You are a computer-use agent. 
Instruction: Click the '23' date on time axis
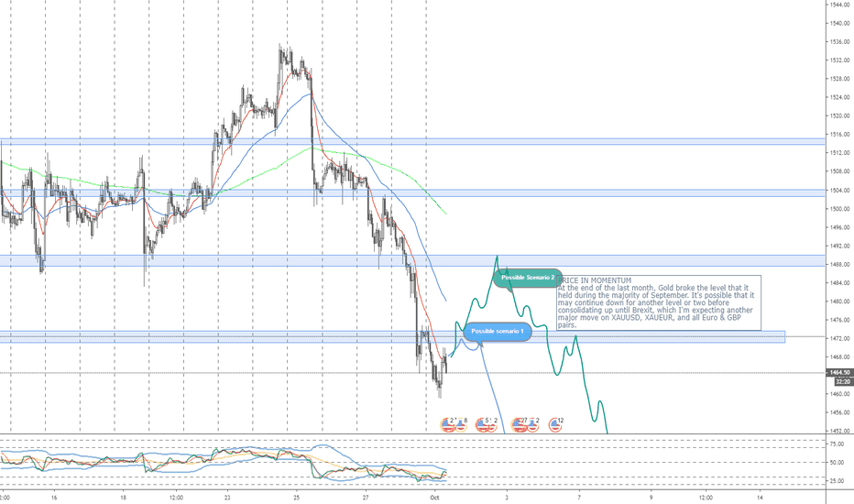tap(227, 498)
